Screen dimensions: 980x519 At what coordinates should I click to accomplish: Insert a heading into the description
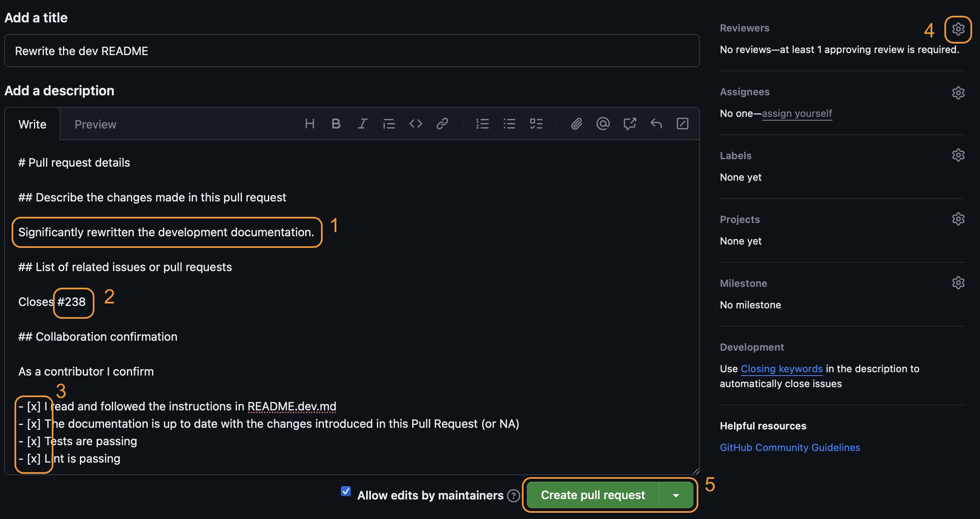[309, 124]
